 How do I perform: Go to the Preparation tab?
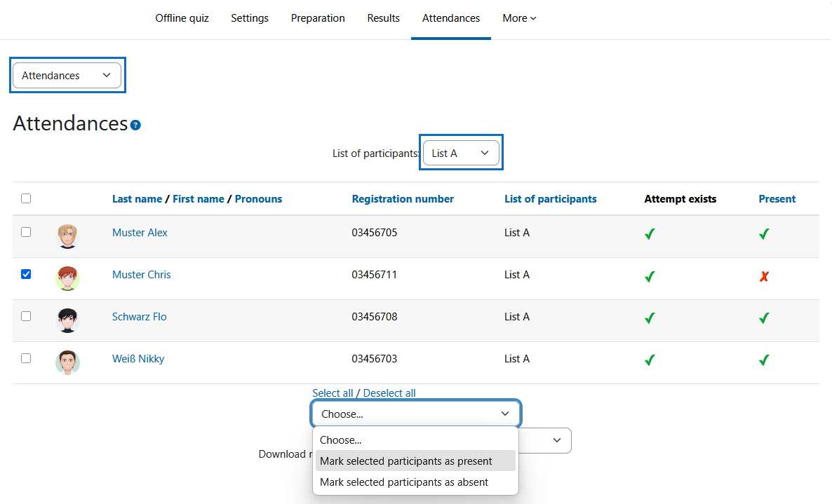pos(318,18)
